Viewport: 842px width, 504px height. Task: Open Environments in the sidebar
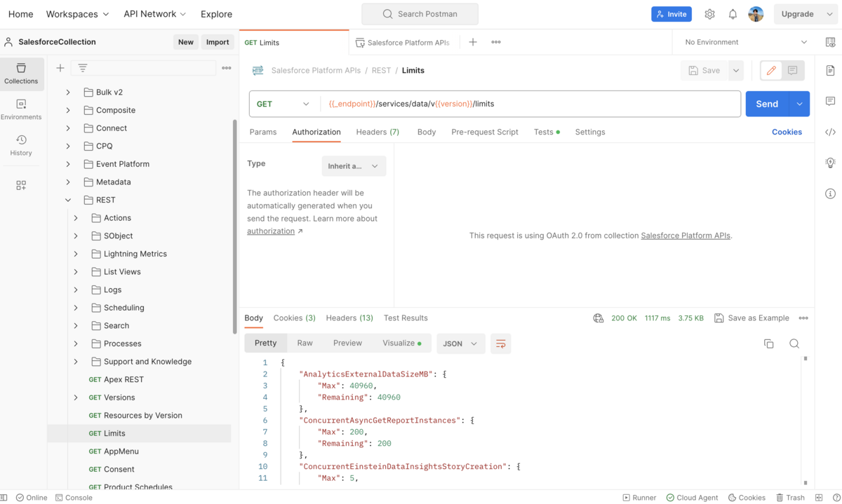pos(21,110)
